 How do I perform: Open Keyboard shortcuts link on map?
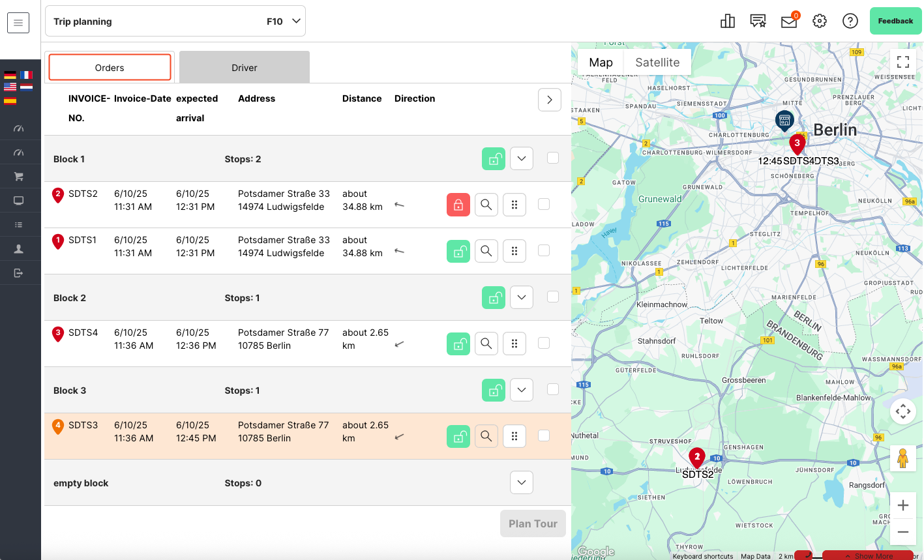703,556
